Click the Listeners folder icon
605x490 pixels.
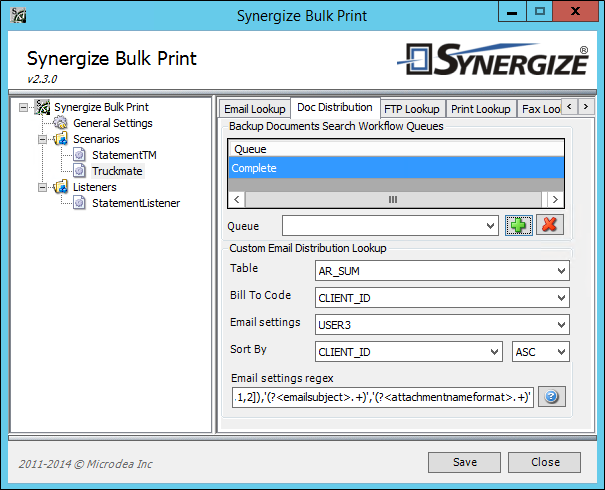[x=60, y=187]
